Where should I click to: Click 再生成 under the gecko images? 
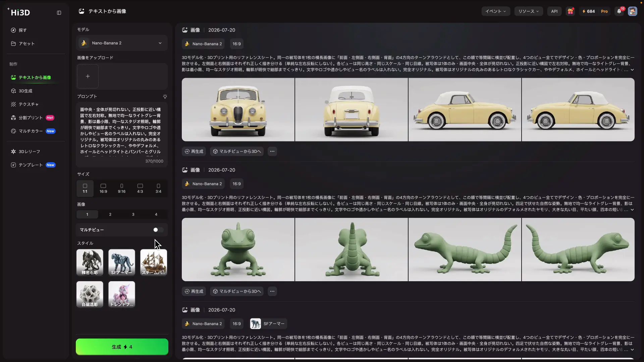tap(194, 292)
